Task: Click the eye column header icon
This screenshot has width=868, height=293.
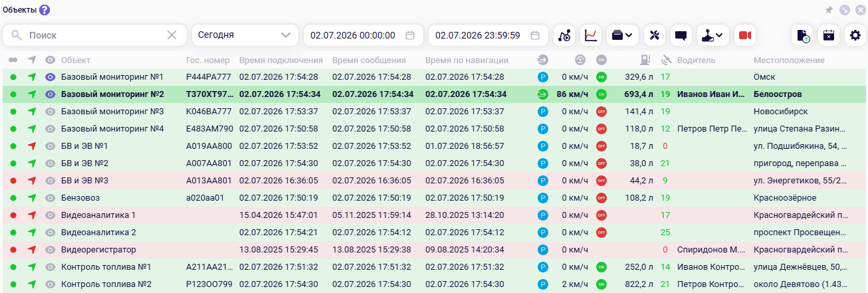Action: tap(50, 60)
